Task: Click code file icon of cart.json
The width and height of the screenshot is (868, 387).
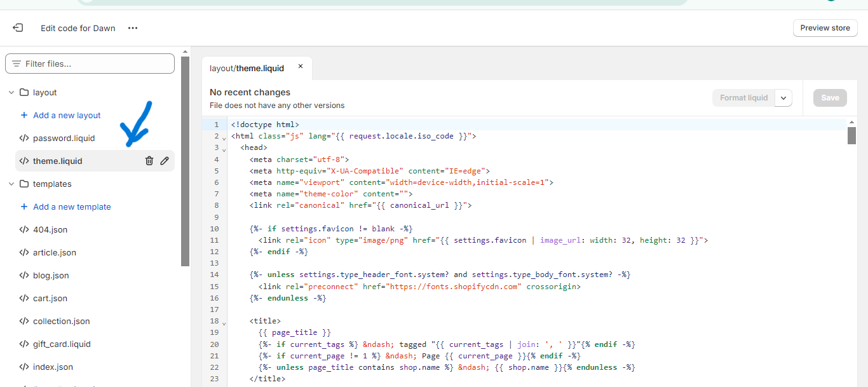Action: 24,298
